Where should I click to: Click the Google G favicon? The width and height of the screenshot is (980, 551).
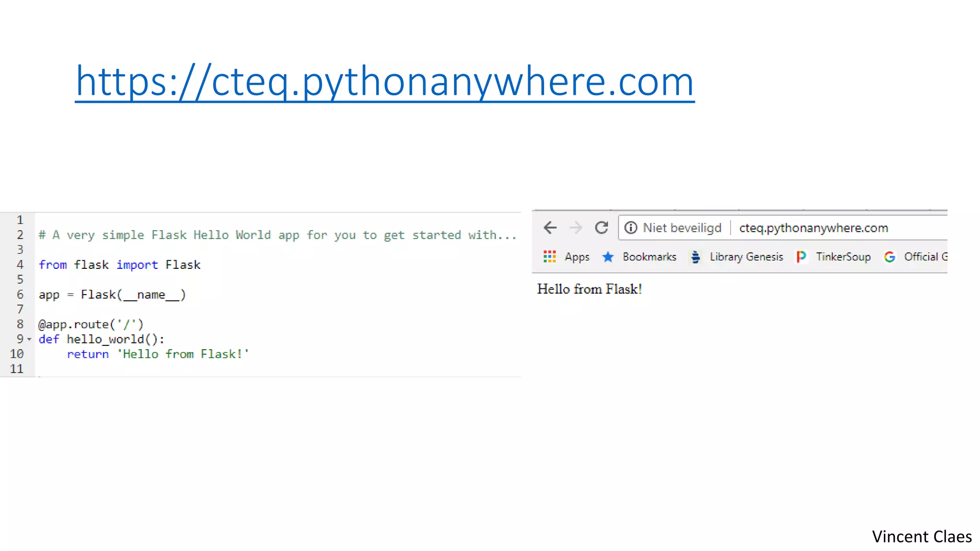(x=890, y=257)
